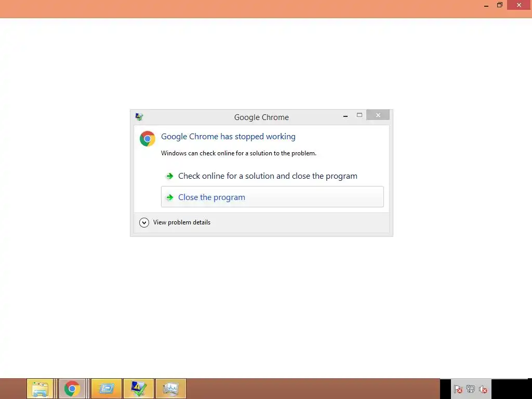Open the performance monitor taskbar icon
Image resolution: width=532 pixels, height=399 pixels.
point(171,389)
